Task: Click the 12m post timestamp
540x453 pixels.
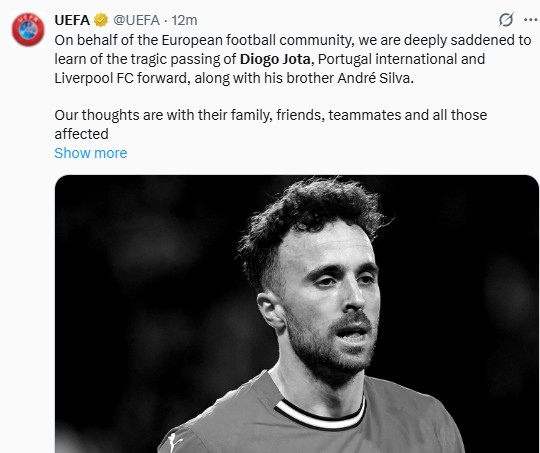Action: [184, 20]
